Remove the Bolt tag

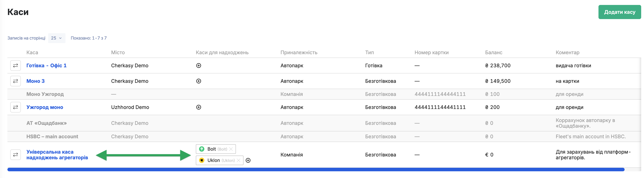pos(231,149)
